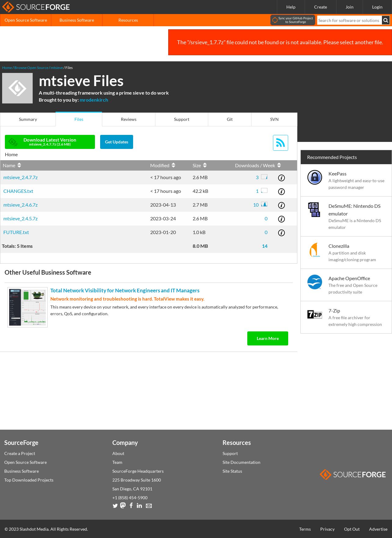The width and height of the screenshot is (392, 538).
Task: Click Download Latest Version button
Action: [x=50, y=142]
